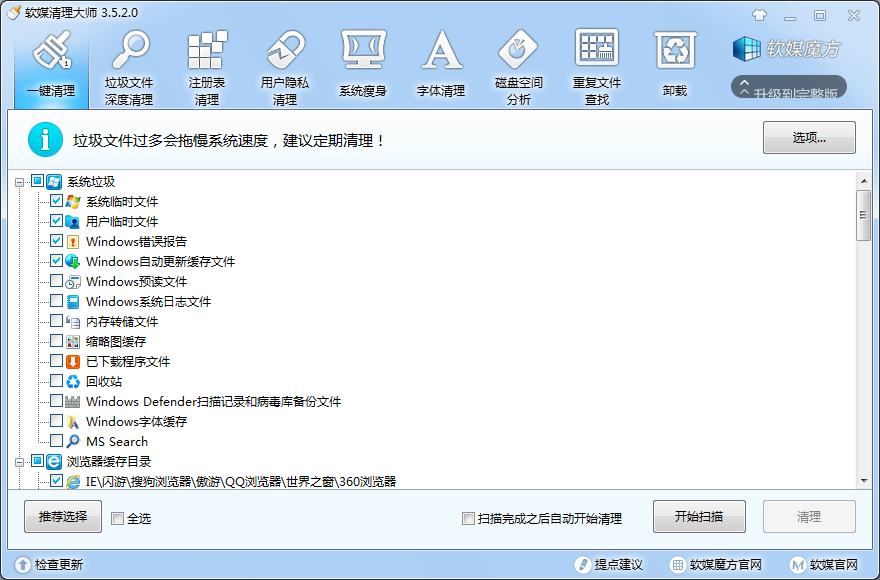Viewport: 880px width, 580px height.
Task: Click the 开始扫描 button
Action: tap(699, 516)
